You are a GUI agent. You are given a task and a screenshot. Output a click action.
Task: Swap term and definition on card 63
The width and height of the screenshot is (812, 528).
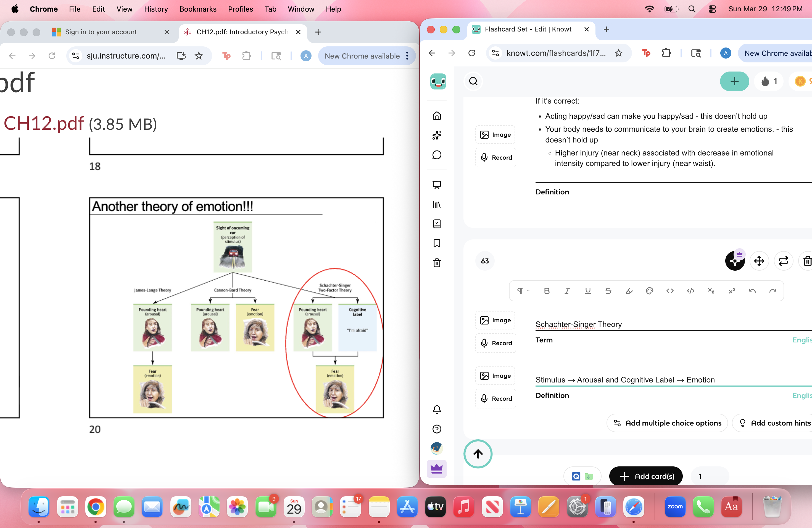pyautogui.click(x=783, y=261)
